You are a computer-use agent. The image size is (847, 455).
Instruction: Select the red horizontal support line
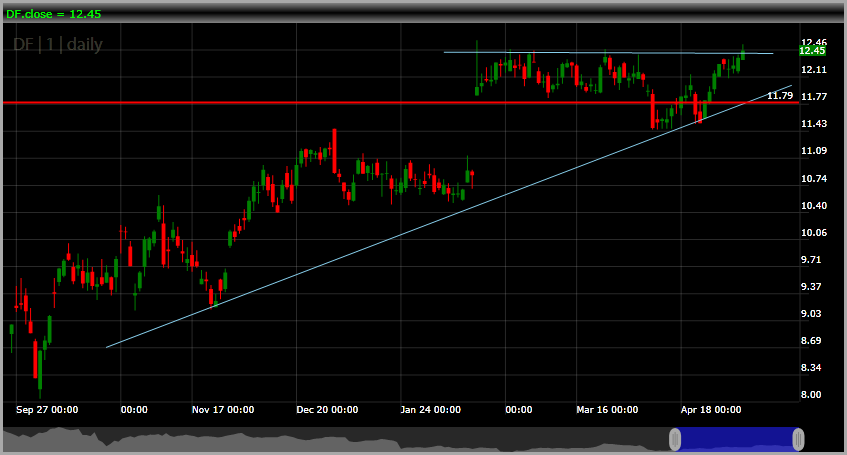pos(401,102)
